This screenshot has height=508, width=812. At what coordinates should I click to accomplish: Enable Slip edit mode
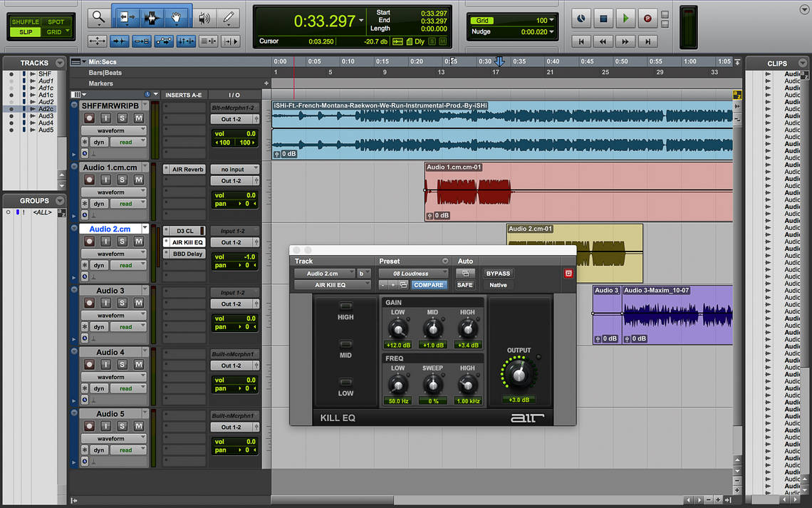coord(26,32)
